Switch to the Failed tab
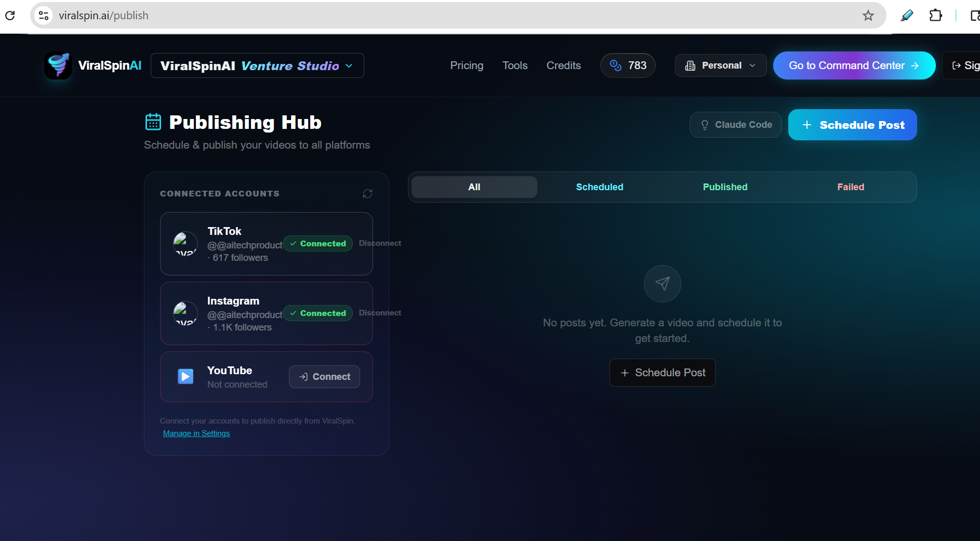The width and height of the screenshot is (980, 541). point(851,187)
